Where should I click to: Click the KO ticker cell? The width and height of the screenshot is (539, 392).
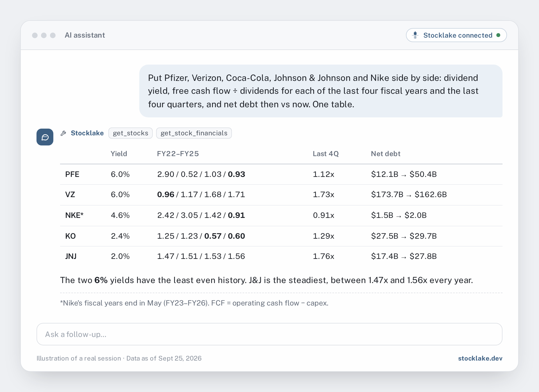[70, 236]
